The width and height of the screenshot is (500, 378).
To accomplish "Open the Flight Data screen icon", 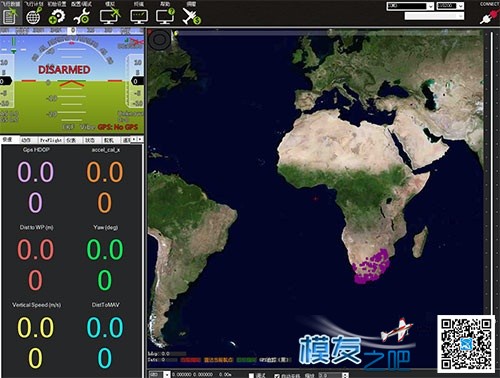I will click(10, 16).
